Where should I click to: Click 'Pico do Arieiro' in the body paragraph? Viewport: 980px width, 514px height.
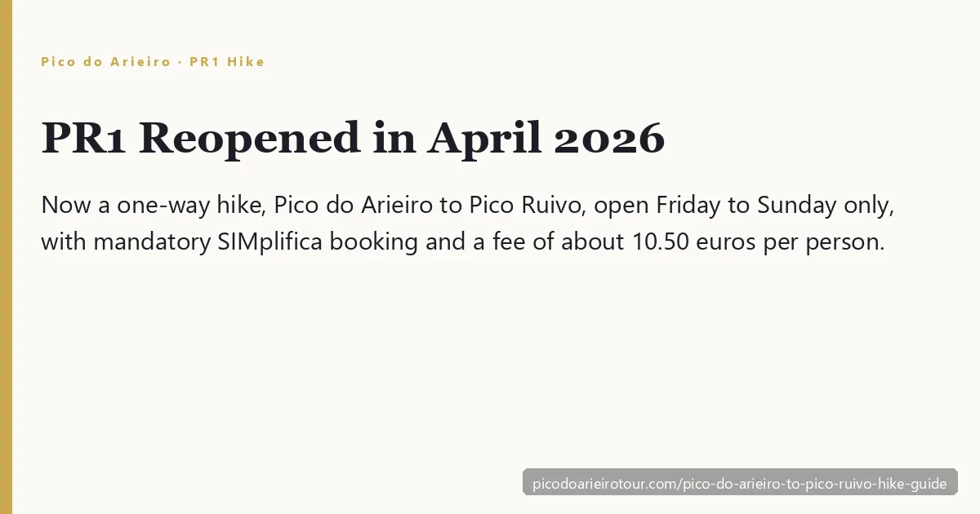(x=354, y=206)
